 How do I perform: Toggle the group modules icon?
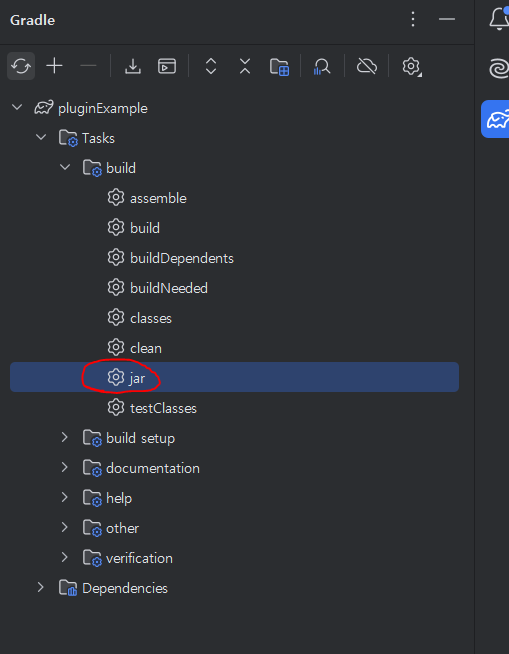[279, 66]
